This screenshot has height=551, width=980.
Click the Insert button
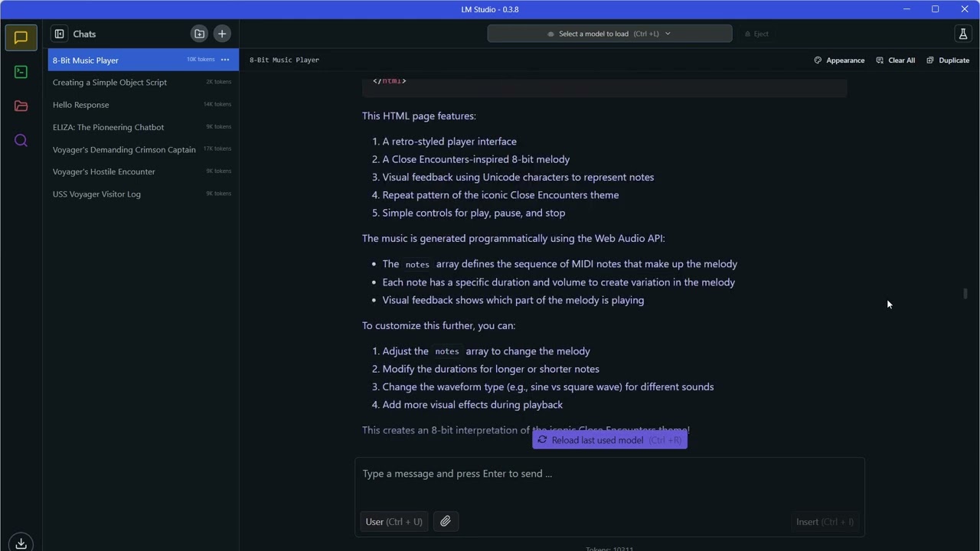(x=825, y=522)
